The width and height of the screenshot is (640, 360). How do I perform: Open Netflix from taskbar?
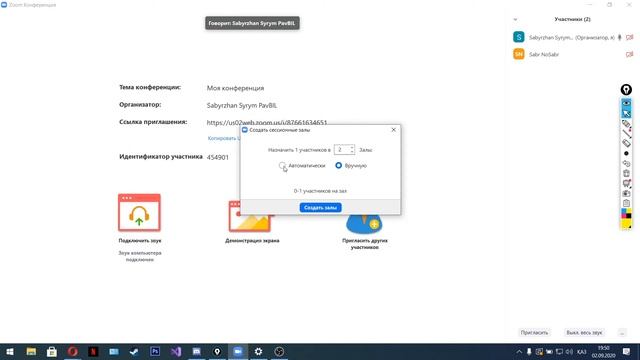pos(93,352)
